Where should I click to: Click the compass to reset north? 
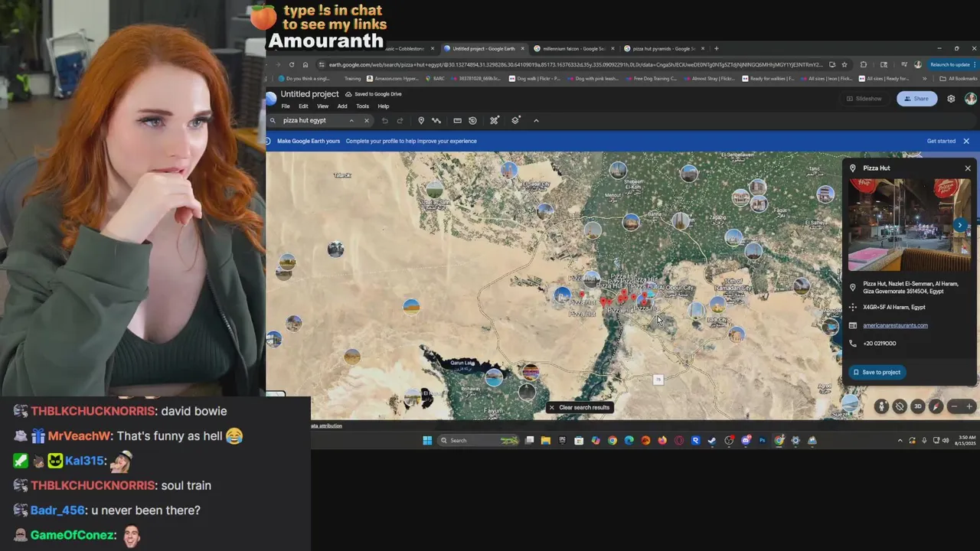point(936,406)
